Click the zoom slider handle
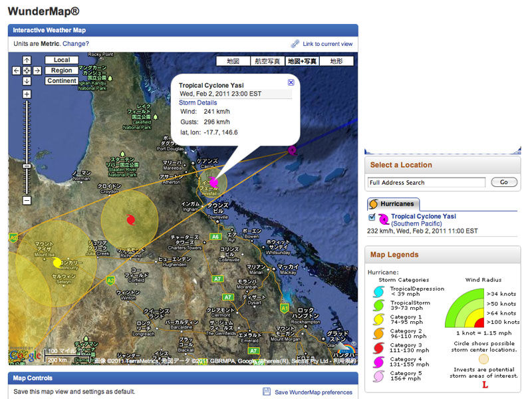 click(27, 166)
